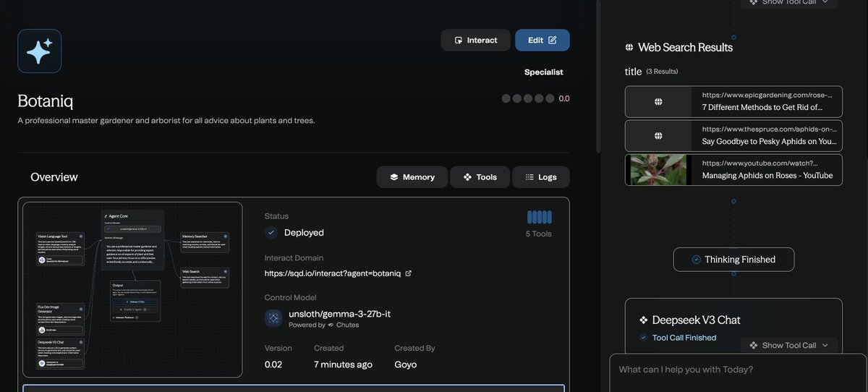Click the globe icon of thespruce result
Screen dimensions: 868x392
pos(658,136)
